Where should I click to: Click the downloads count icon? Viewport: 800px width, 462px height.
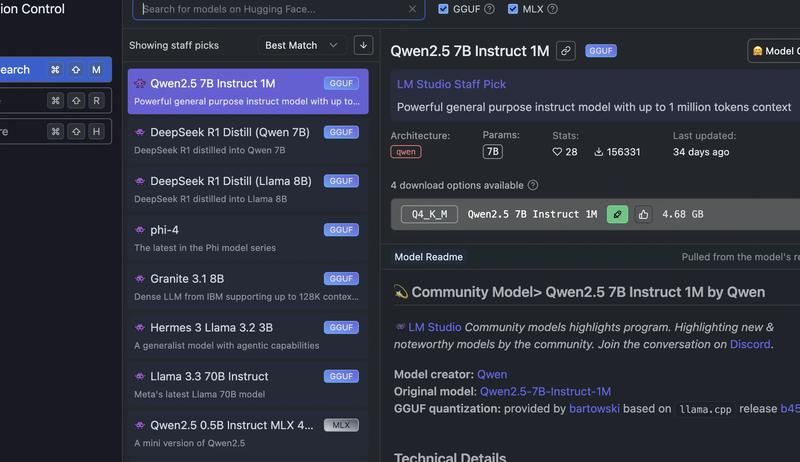[x=598, y=152]
